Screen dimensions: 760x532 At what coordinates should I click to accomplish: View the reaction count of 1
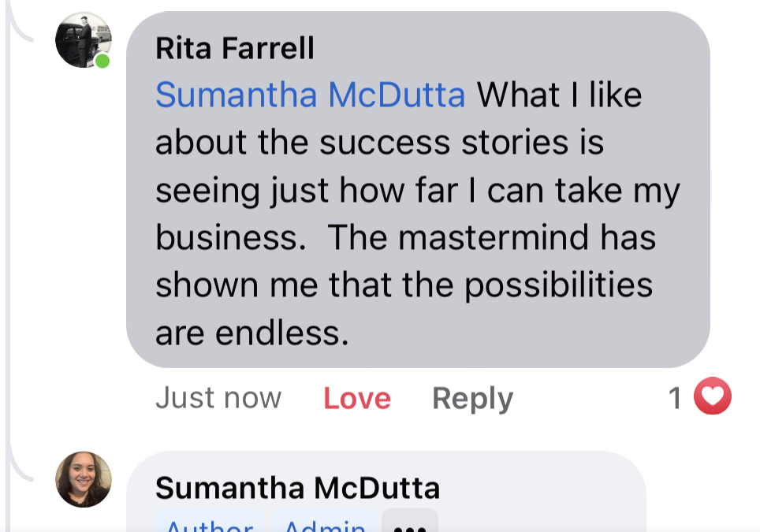pos(675,398)
